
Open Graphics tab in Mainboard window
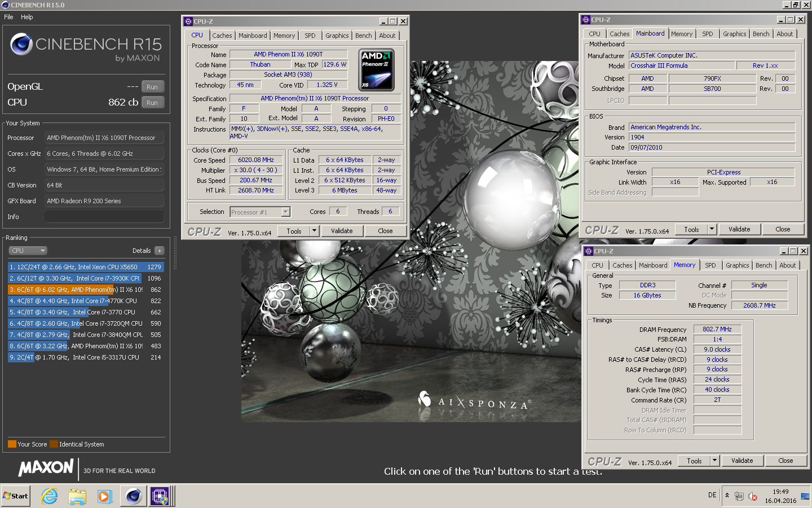click(735, 34)
